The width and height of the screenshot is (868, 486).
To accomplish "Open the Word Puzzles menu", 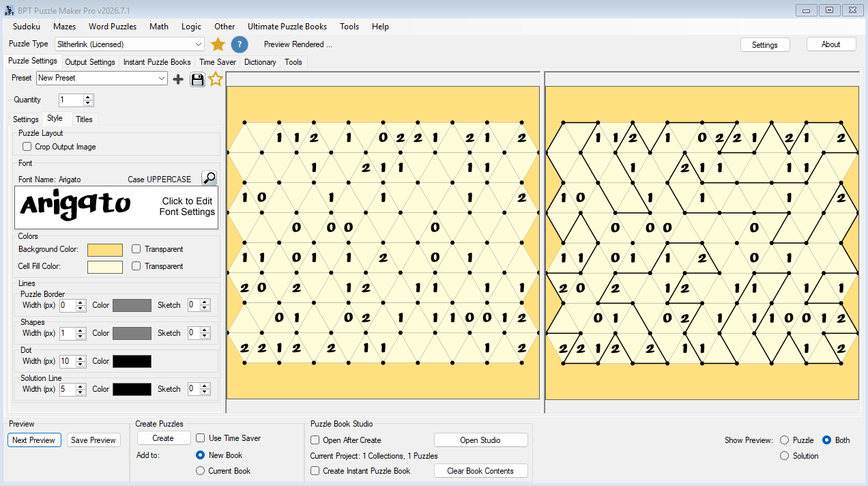I will pos(113,27).
